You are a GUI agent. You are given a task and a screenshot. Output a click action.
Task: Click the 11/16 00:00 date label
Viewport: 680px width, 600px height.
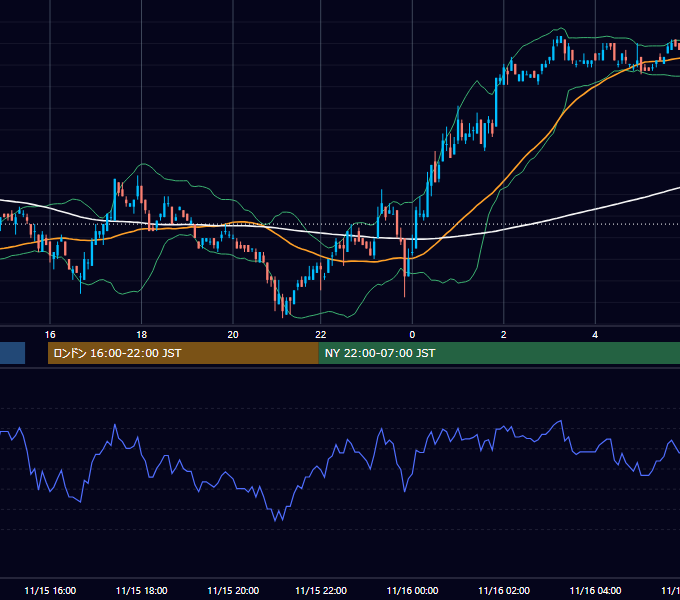tap(412, 590)
